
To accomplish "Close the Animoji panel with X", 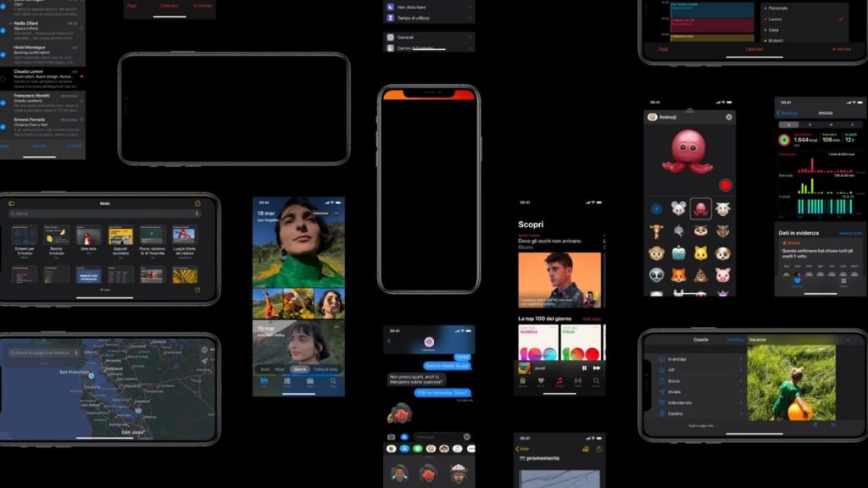I will [x=728, y=117].
